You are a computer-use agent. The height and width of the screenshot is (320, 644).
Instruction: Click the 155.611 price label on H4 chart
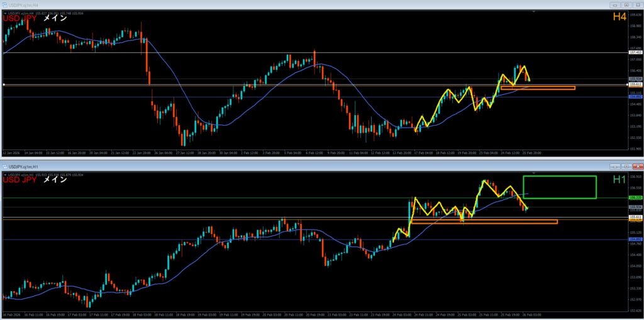click(635, 84)
